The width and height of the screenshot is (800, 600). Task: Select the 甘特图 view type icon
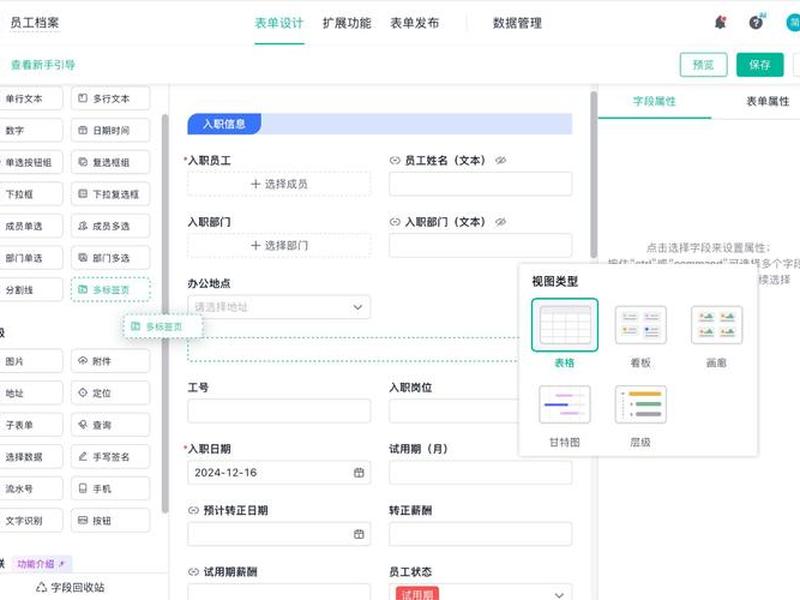click(565, 405)
